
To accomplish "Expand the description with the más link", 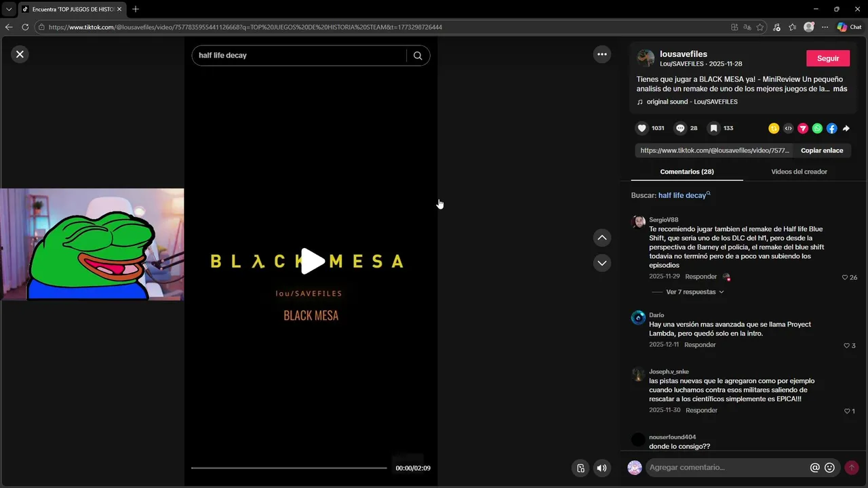I will (x=840, y=89).
